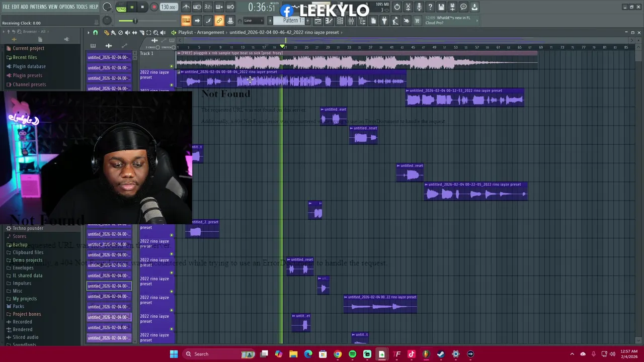Expand Channel presets folder
This screenshot has width=644, height=362.
click(29, 84)
